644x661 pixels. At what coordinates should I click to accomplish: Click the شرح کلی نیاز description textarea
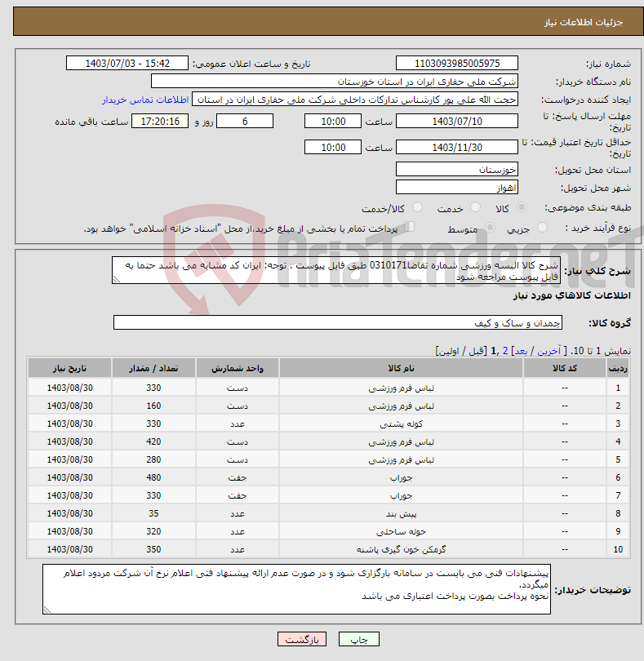[x=336, y=270]
